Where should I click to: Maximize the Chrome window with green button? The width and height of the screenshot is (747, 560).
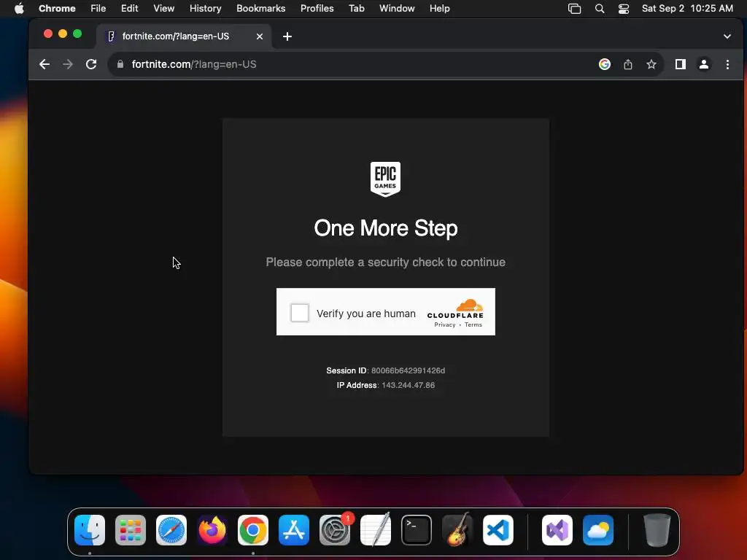(x=77, y=34)
